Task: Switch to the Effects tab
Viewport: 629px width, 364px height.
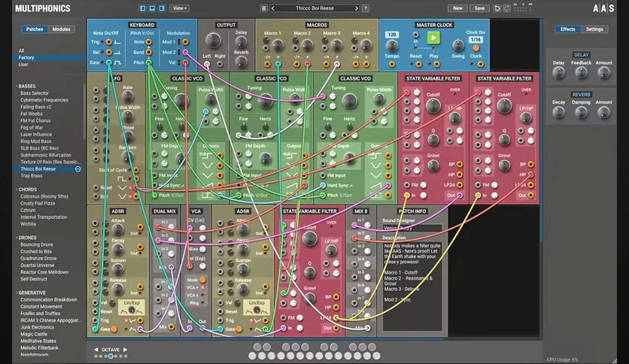Action: [x=567, y=29]
